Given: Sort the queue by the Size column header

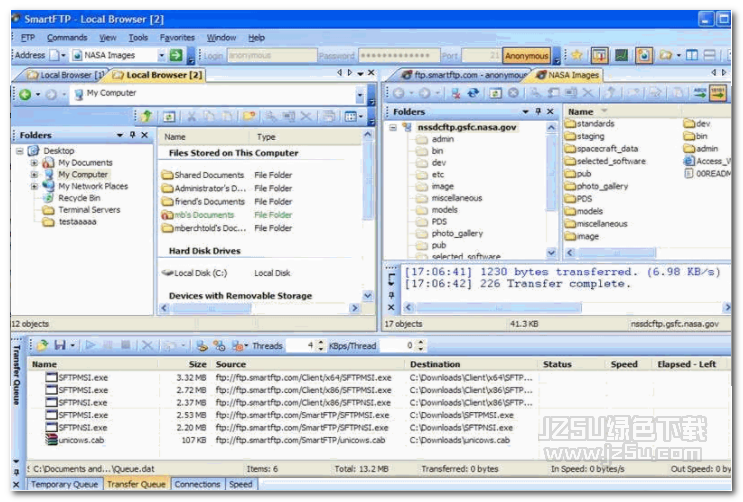Looking at the screenshot, I should click(184, 364).
